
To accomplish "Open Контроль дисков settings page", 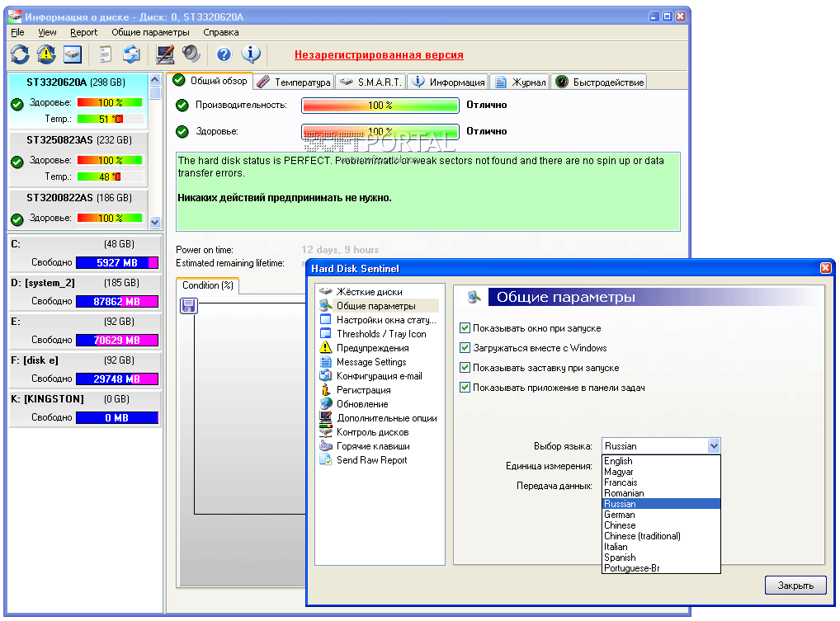I will pos(372,431).
